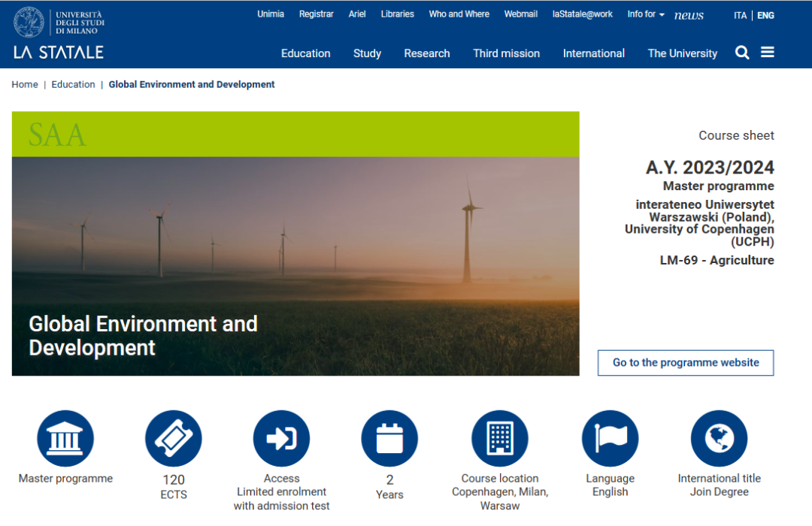The width and height of the screenshot is (812, 526).
Task: Click the Access enrolment arrow icon
Action: click(x=281, y=439)
